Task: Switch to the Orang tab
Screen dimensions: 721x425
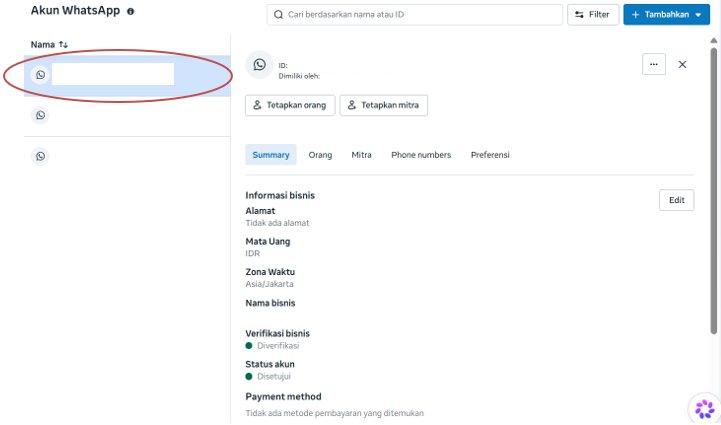Action: coord(320,155)
